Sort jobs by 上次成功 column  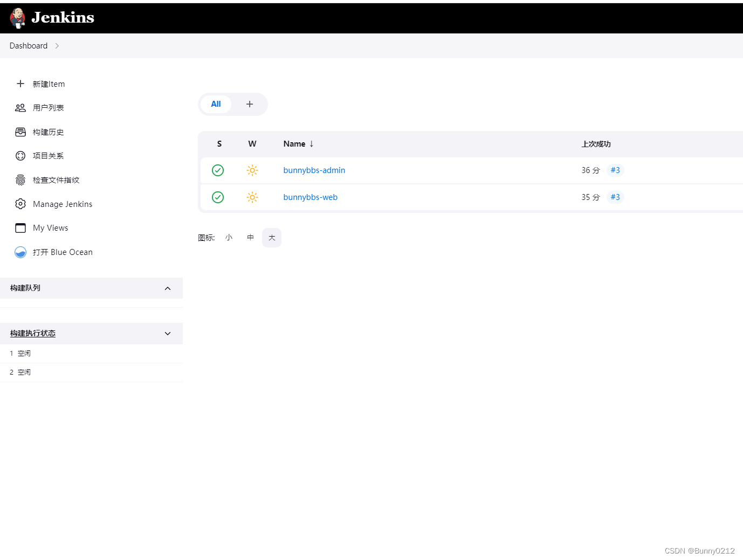pos(596,144)
